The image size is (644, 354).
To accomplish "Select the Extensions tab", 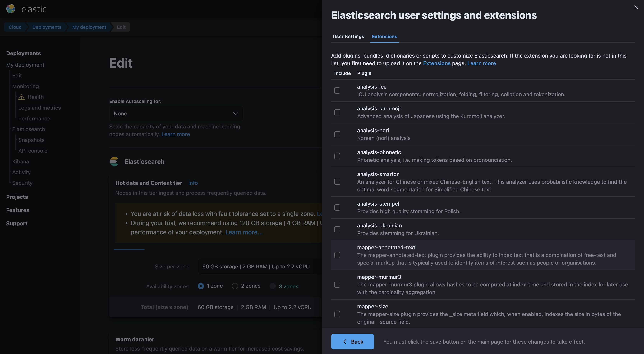I will 384,36.
